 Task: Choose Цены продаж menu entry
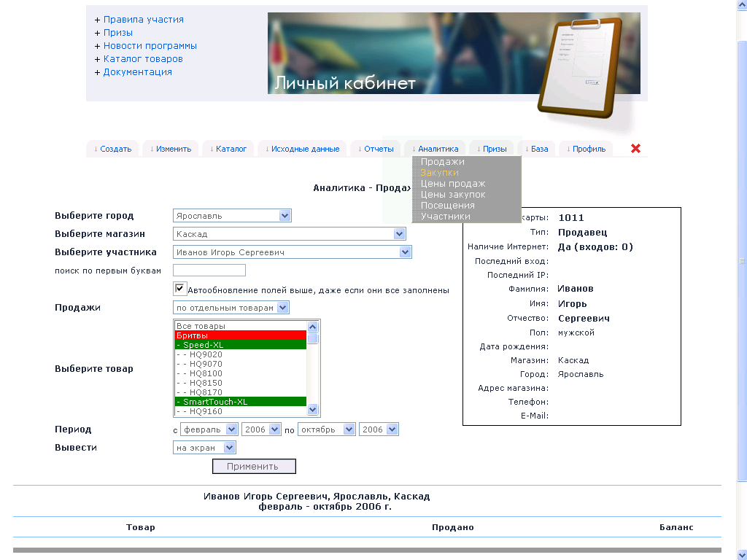(452, 183)
